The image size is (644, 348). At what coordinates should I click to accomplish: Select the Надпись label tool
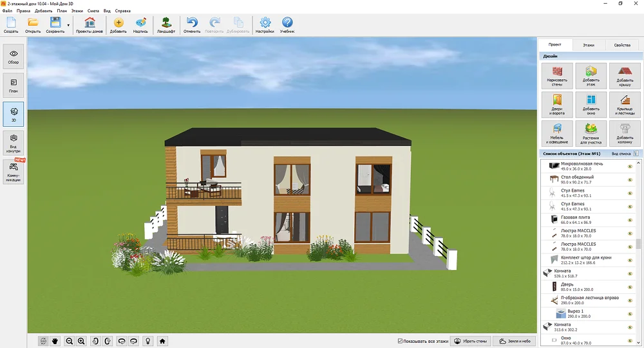tap(140, 25)
